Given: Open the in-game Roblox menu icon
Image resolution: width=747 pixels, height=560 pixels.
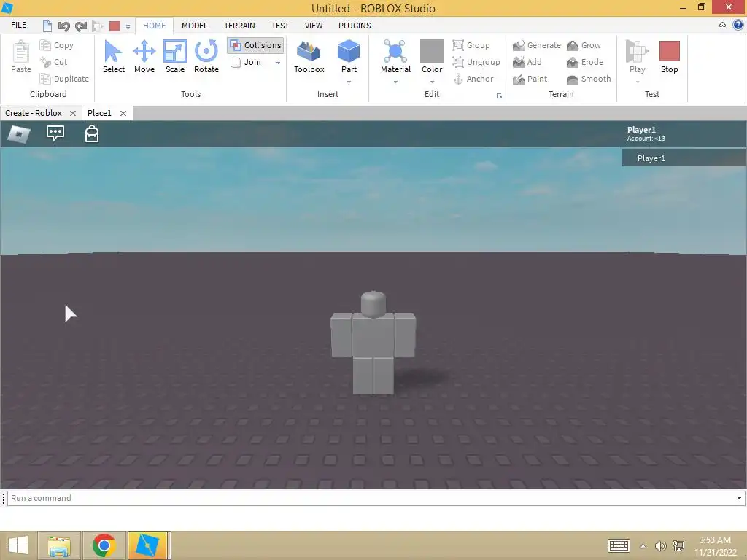Looking at the screenshot, I should pyautogui.click(x=19, y=134).
